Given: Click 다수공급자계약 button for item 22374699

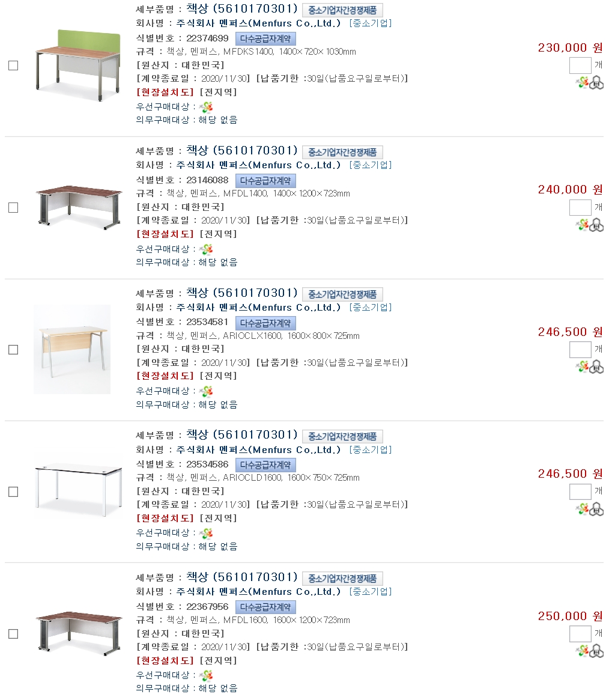Looking at the screenshot, I should (x=265, y=38).
